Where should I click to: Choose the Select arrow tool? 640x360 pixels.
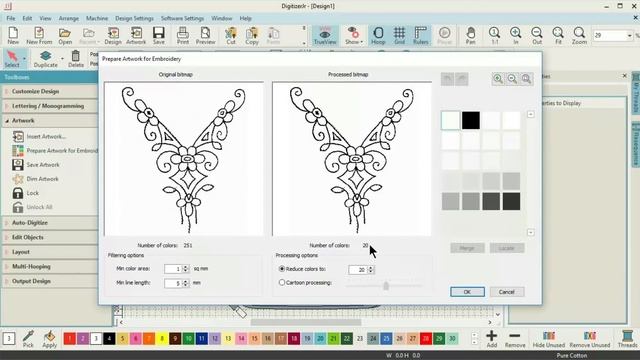pyautogui.click(x=12, y=58)
